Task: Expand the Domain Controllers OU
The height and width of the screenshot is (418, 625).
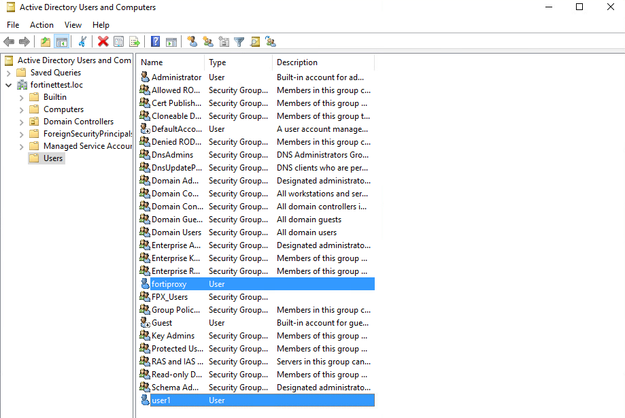Action: point(21,122)
